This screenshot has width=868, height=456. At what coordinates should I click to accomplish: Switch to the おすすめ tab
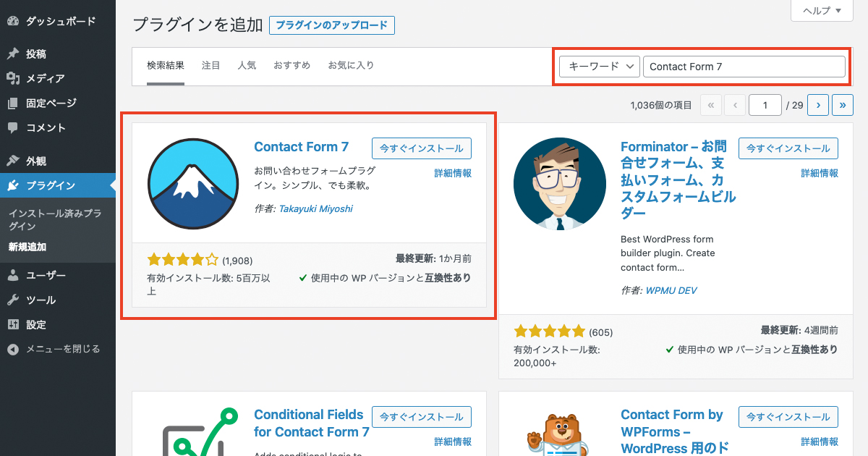tap(292, 64)
